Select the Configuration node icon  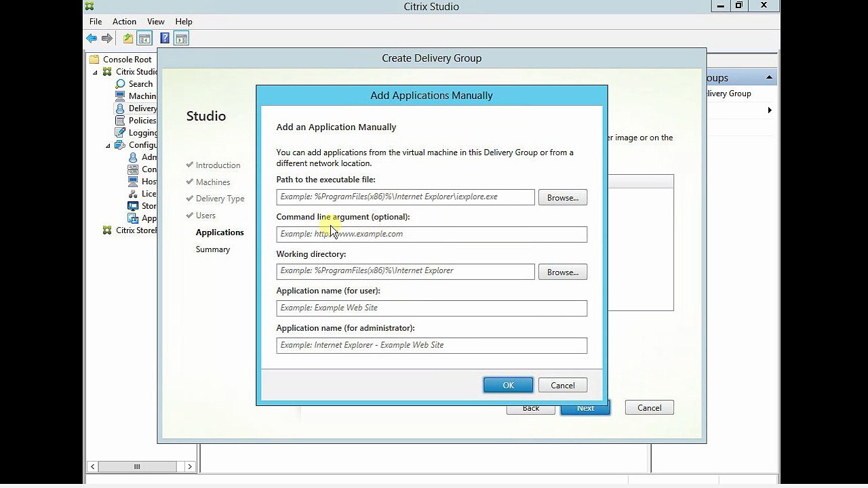(x=120, y=145)
